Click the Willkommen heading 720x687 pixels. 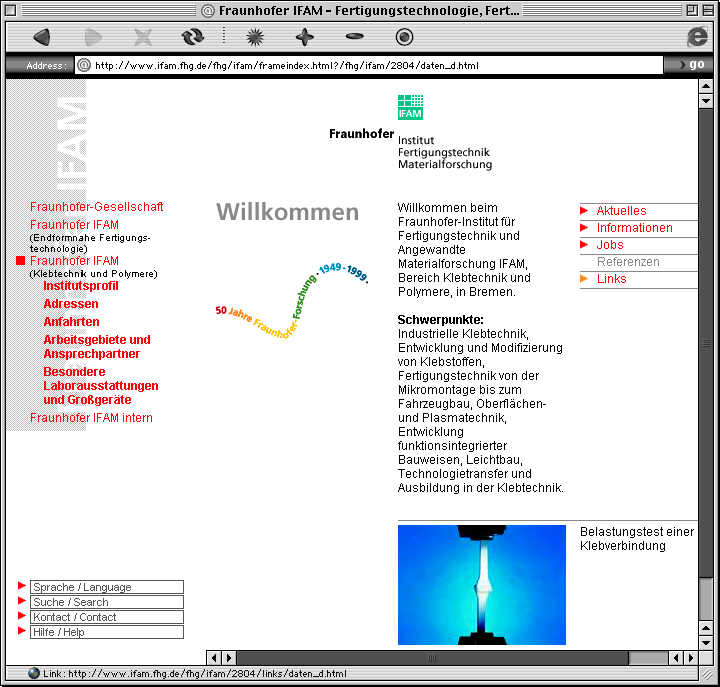pyautogui.click(x=287, y=212)
